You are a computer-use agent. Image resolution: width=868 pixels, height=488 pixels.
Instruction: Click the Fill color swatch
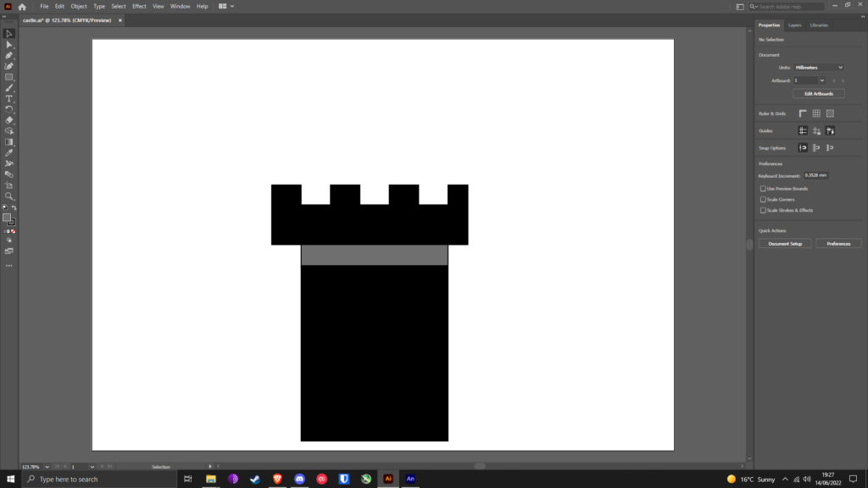pos(6,218)
